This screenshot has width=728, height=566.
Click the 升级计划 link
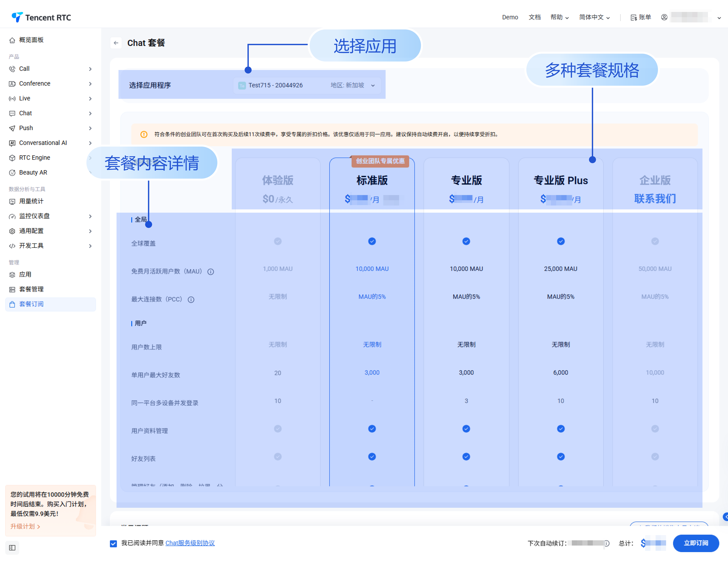click(x=25, y=526)
